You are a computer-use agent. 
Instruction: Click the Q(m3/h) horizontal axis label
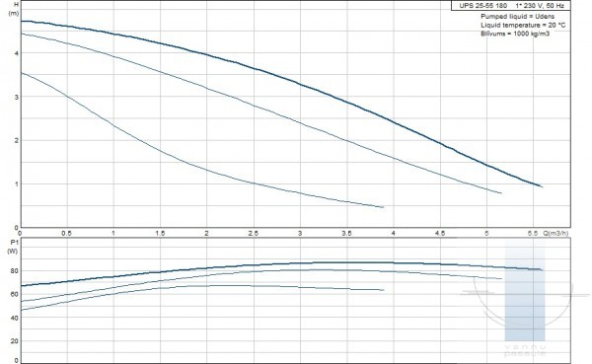click(x=555, y=234)
